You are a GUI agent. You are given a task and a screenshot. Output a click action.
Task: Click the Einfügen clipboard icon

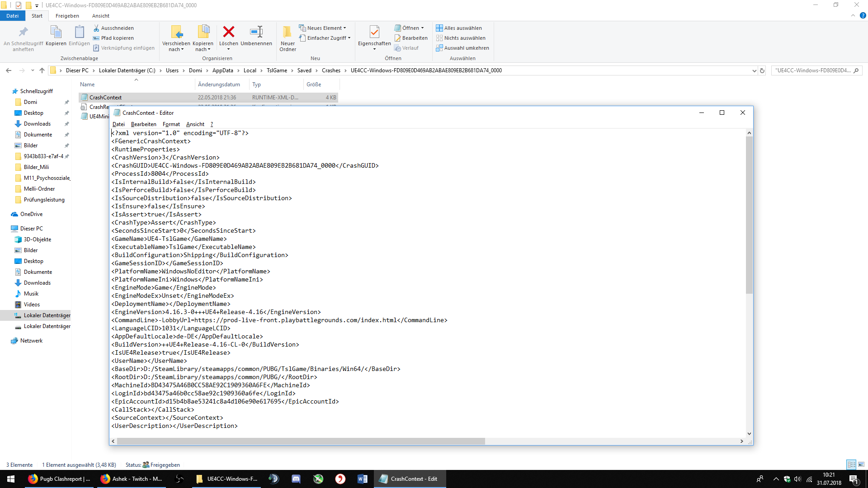coord(79,32)
